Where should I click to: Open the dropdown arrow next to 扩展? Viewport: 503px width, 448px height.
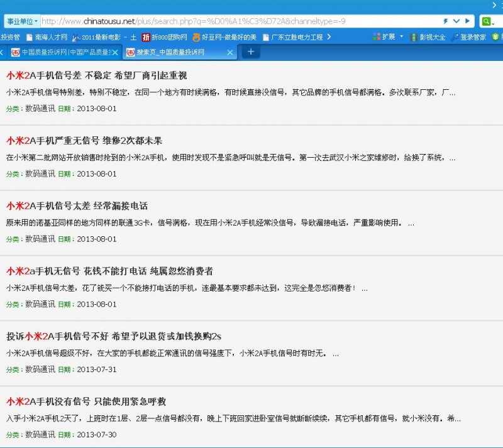[401, 36]
